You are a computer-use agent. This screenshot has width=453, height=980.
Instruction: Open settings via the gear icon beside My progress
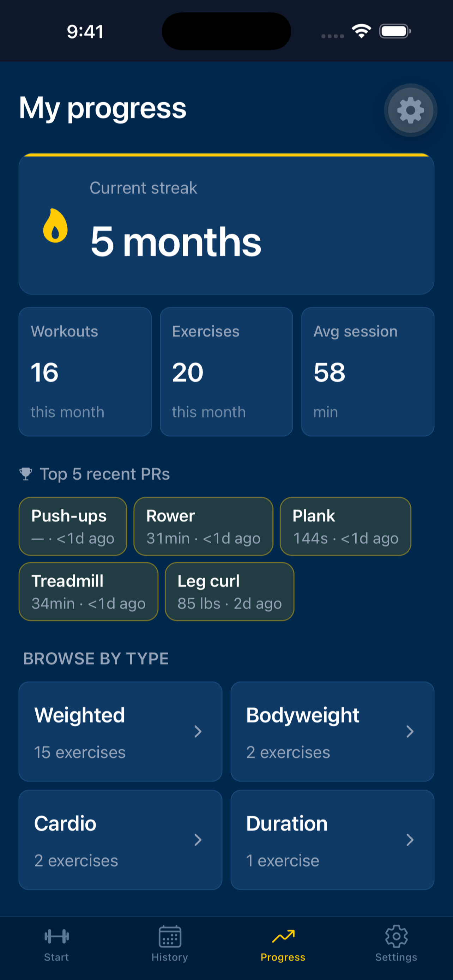pyautogui.click(x=410, y=110)
